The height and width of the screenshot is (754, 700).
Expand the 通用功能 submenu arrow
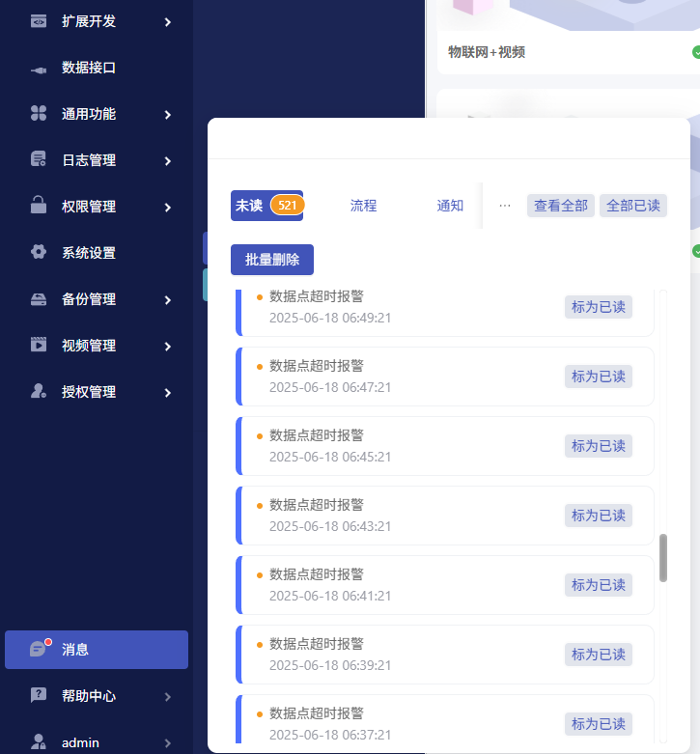tap(167, 115)
